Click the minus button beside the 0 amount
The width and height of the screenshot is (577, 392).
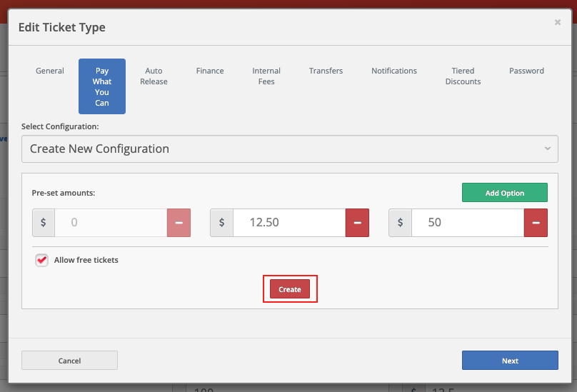(179, 223)
